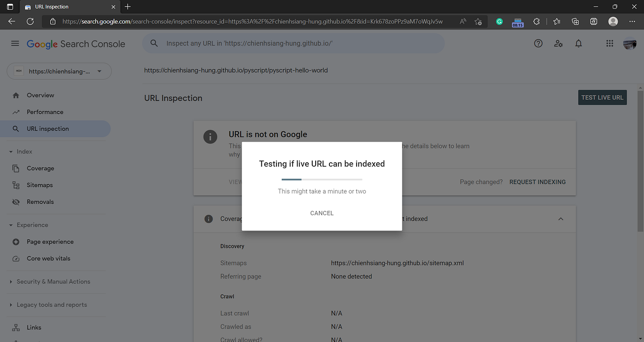Viewport: 644px width, 342px height.
Task: Open the collections icon in browser toolbar
Action: [575, 21]
